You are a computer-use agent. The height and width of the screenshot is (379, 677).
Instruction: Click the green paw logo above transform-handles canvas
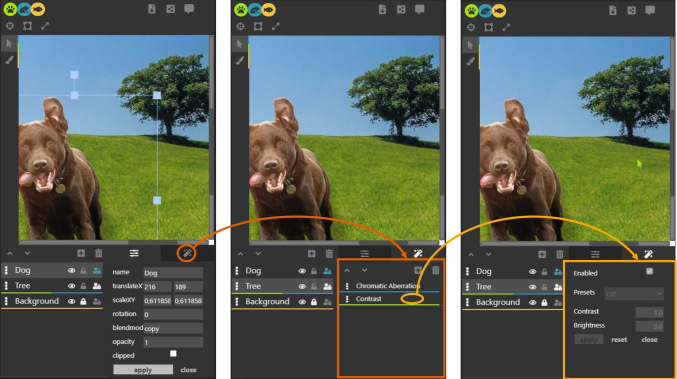10,9
